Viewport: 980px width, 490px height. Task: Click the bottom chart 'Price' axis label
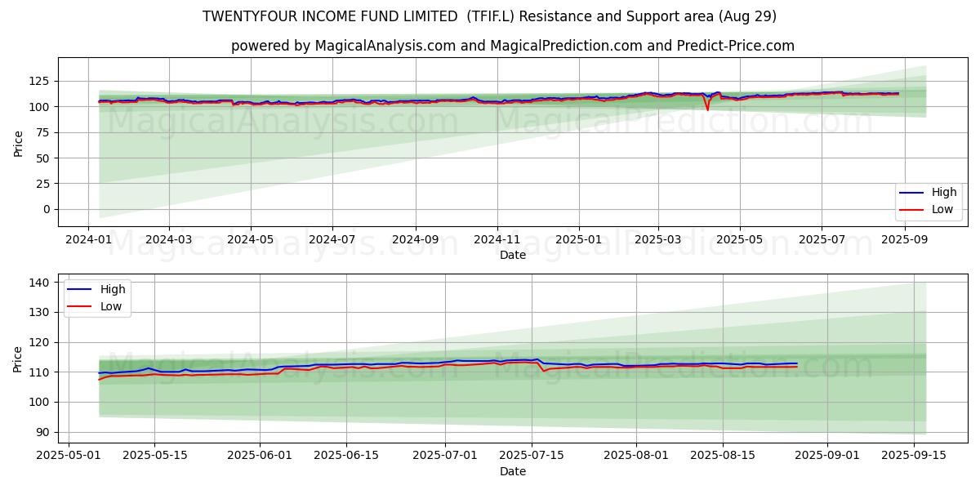[x=19, y=359]
